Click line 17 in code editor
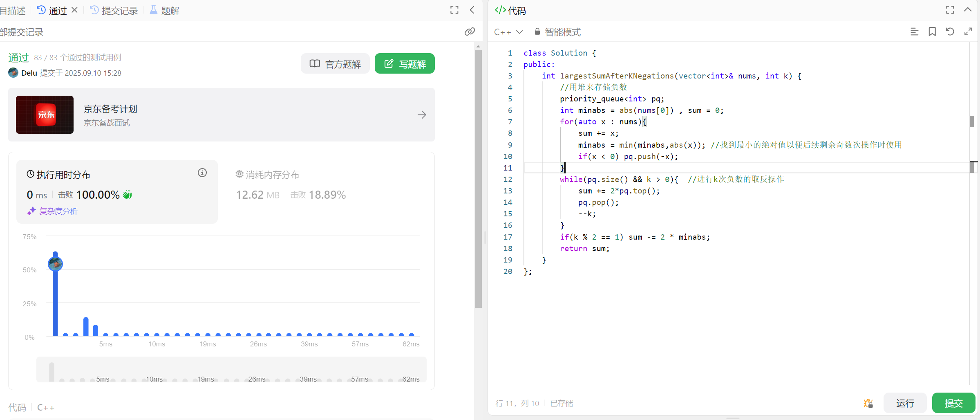 pyautogui.click(x=635, y=237)
